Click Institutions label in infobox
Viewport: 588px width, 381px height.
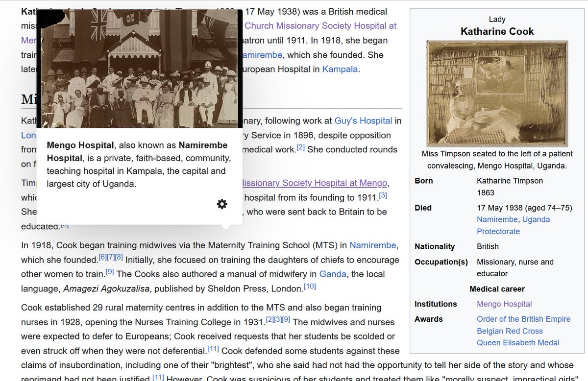(x=436, y=304)
